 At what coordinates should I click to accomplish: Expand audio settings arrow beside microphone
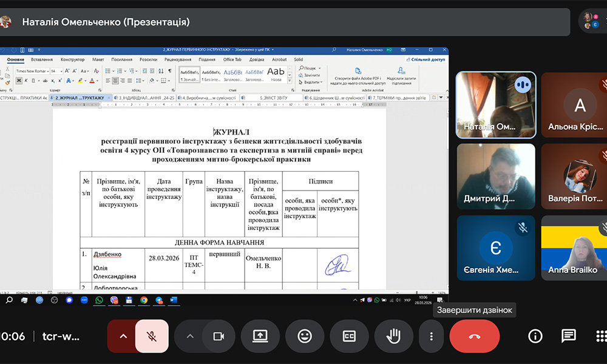[x=123, y=336]
